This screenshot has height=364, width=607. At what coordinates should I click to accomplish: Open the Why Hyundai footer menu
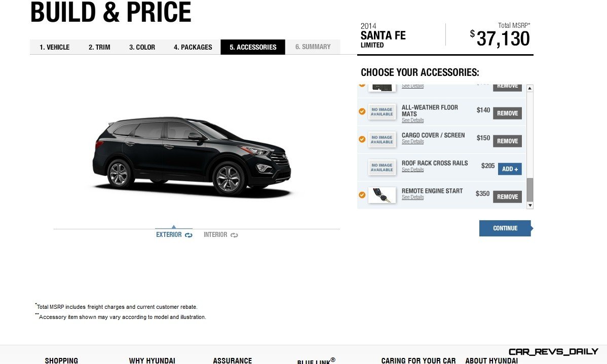click(x=152, y=360)
